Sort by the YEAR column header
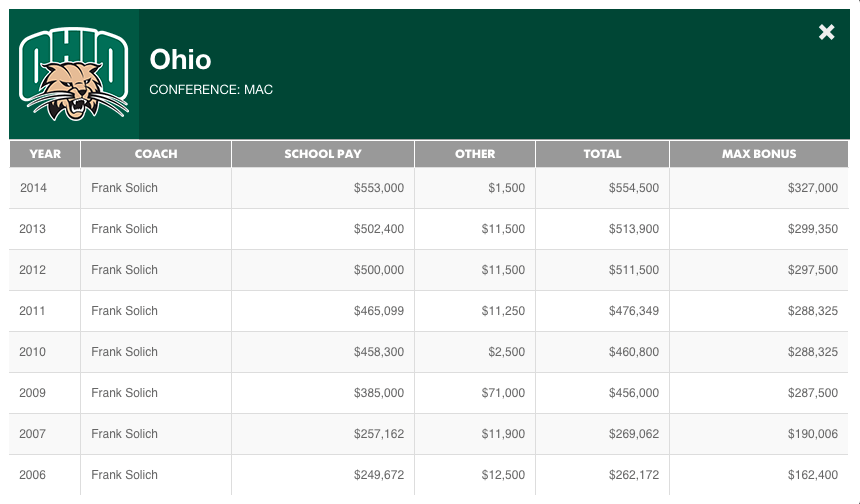The width and height of the screenshot is (860, 504). point(45,154)
